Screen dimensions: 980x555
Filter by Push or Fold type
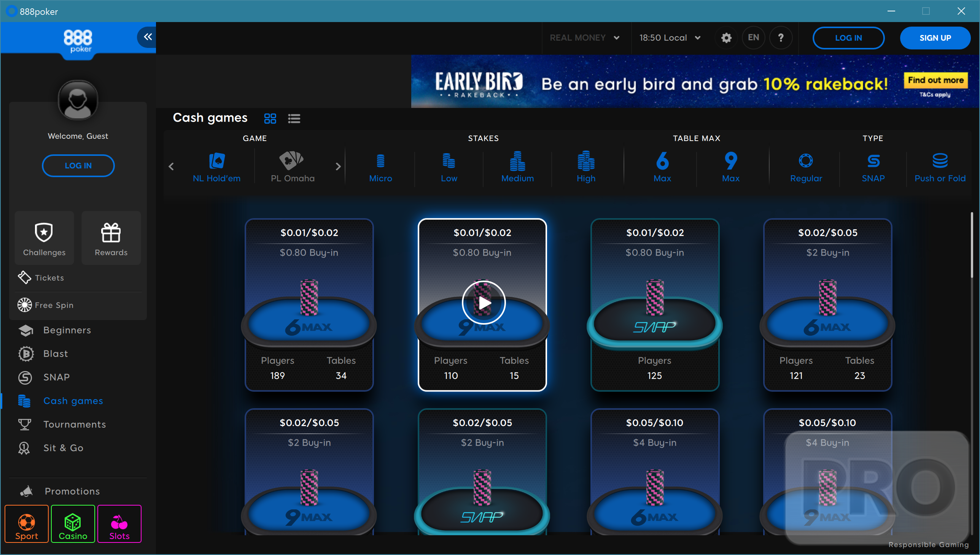pos(940,167)
